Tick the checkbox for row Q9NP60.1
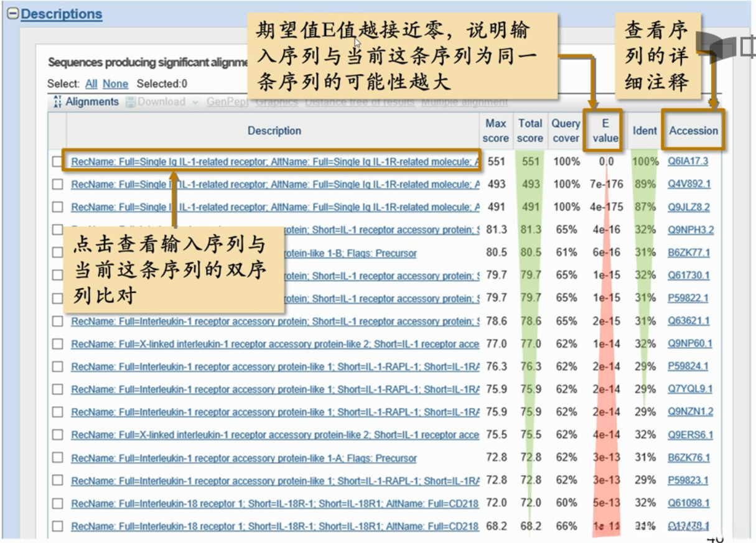The image size is (756, 543). point(58,344)
